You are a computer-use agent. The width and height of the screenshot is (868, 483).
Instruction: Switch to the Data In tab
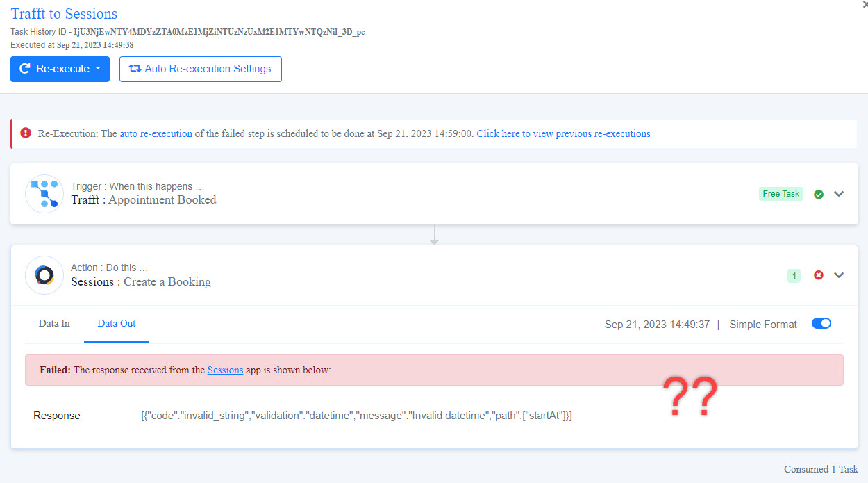pos(54,323)
